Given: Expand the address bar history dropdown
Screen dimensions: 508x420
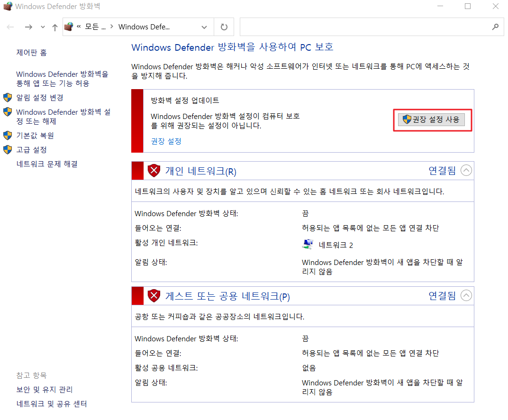Looking at the screenshot, I should pos(204,27).
